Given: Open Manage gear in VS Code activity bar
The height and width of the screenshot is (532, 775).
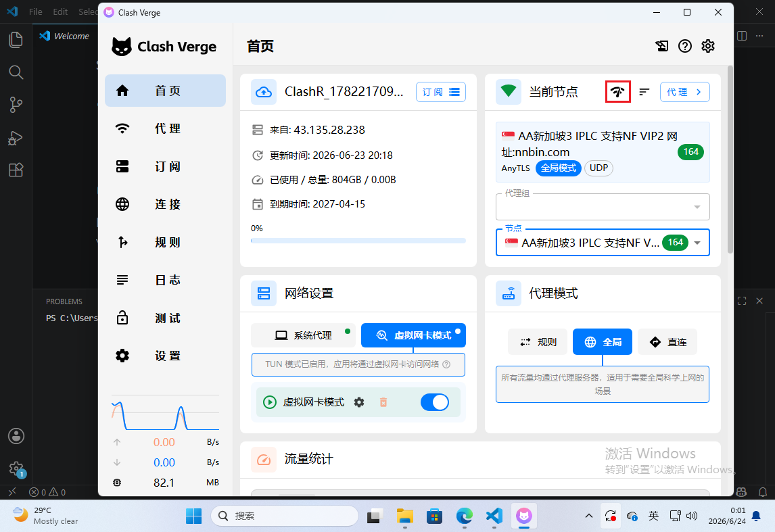Looking at the screenshot, I should 16,468.
